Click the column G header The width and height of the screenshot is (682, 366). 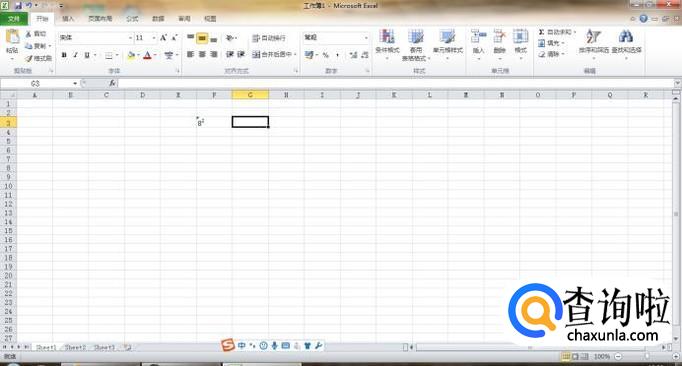(250, 95)
